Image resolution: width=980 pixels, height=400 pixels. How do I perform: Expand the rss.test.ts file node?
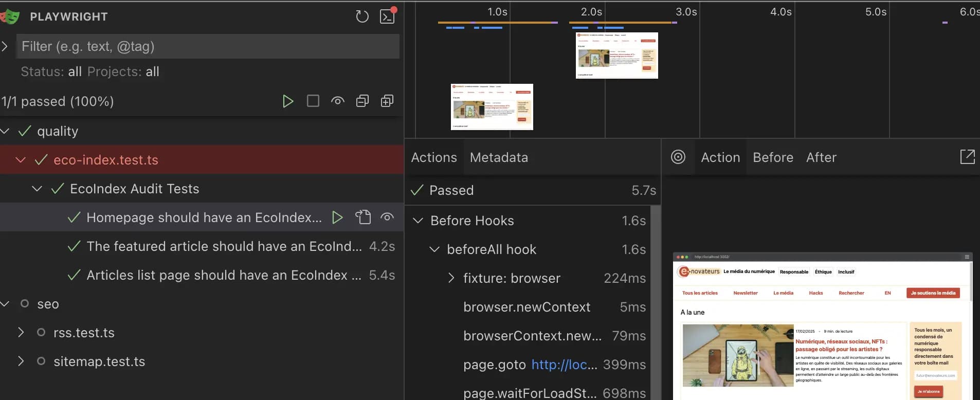[21, 333]
